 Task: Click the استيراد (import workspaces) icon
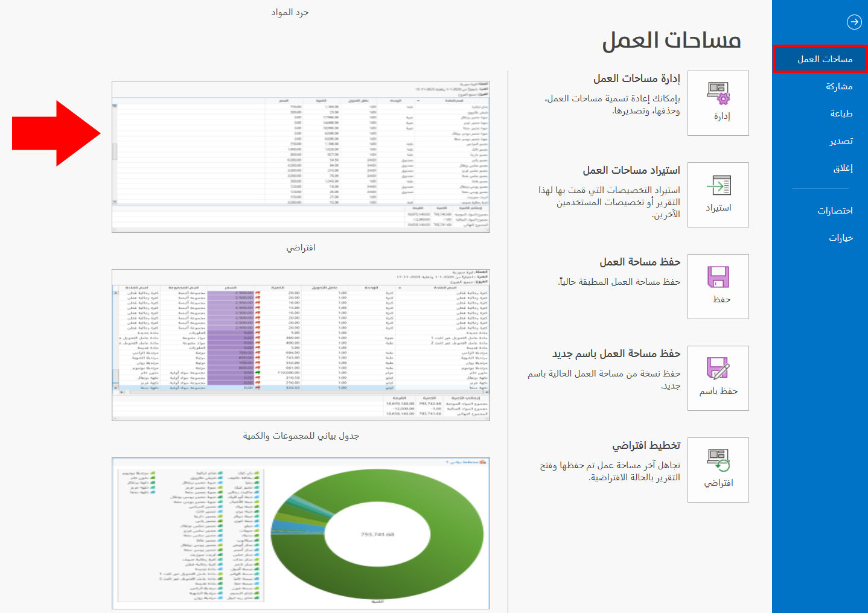[x=718, y=194]
